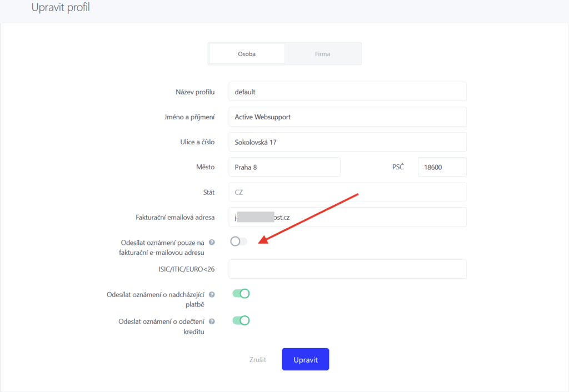
Task: Click the Jméno a příjmení label
Action: 189,117
